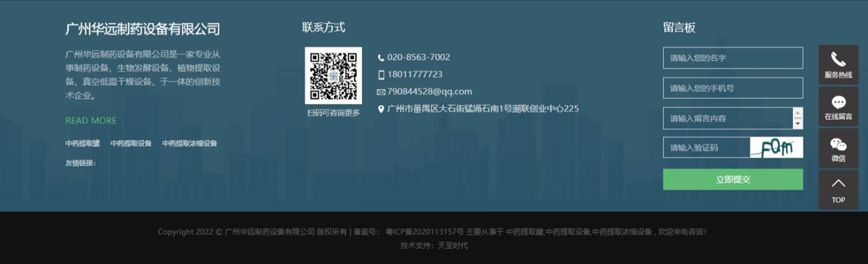Click the 请输入验证码 captcha field
This screenshot has width=868, height=264.
706,148
